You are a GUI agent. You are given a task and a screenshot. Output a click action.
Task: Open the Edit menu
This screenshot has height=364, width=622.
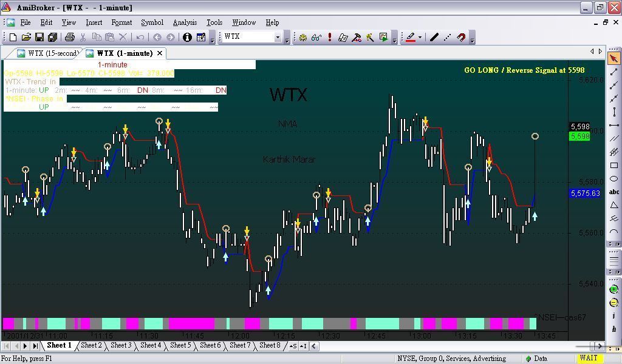click(46, 22)
